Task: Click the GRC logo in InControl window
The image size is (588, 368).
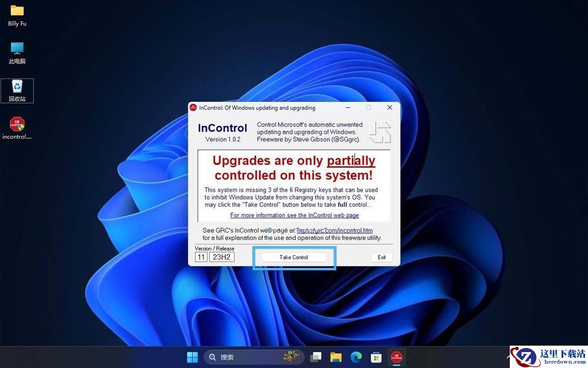Action: click(380, 132)
